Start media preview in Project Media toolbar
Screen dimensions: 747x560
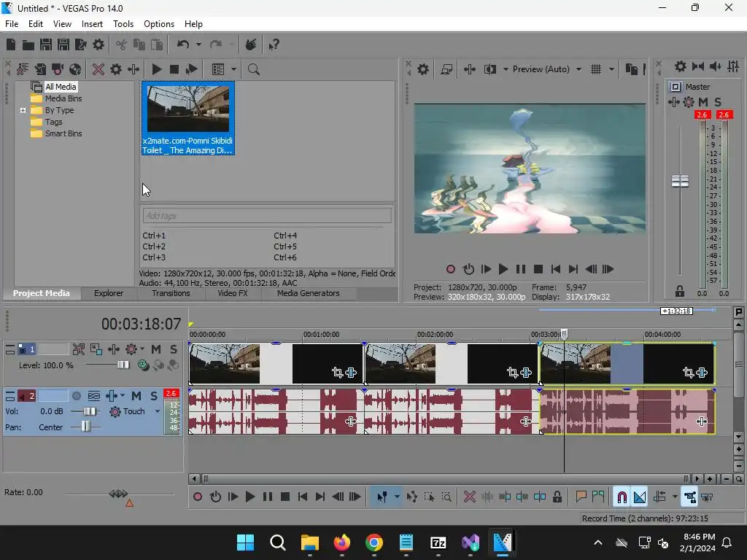tap(156, 69)
